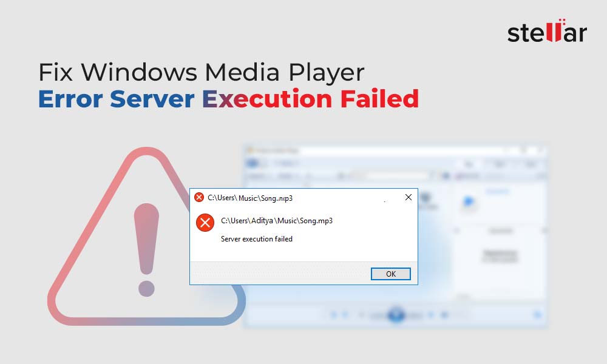Click small red error icon in dialog title bar
The height and width of the screenshot is (364, 607).
point(199,197)
